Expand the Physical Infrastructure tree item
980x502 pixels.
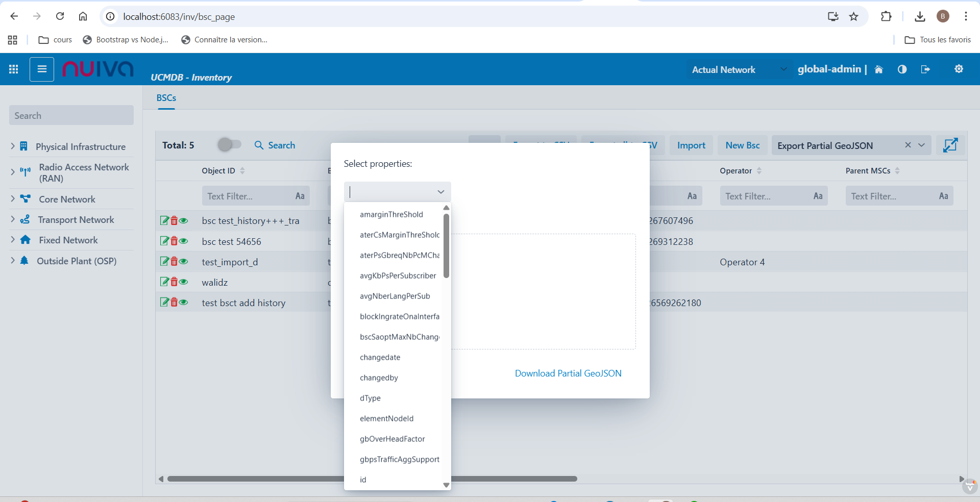[x=13, y=146]
